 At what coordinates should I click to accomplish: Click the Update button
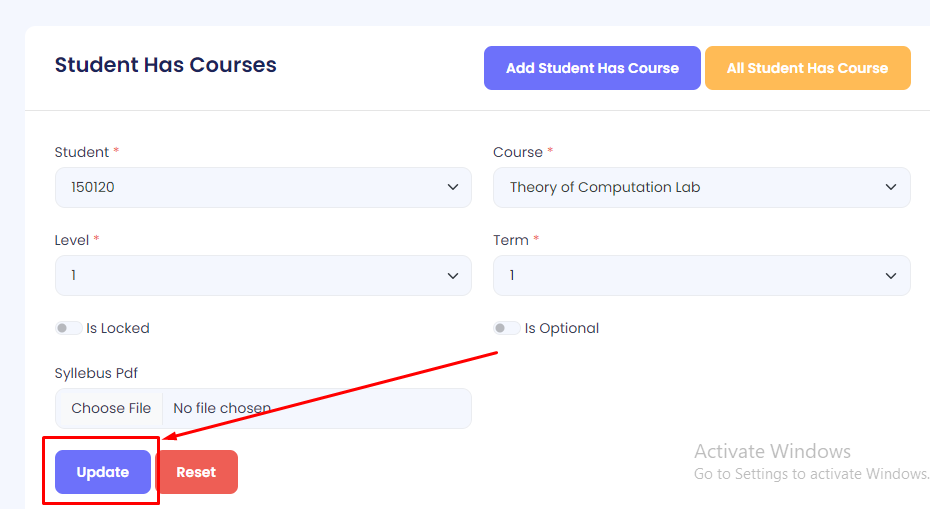pos(103,472)
